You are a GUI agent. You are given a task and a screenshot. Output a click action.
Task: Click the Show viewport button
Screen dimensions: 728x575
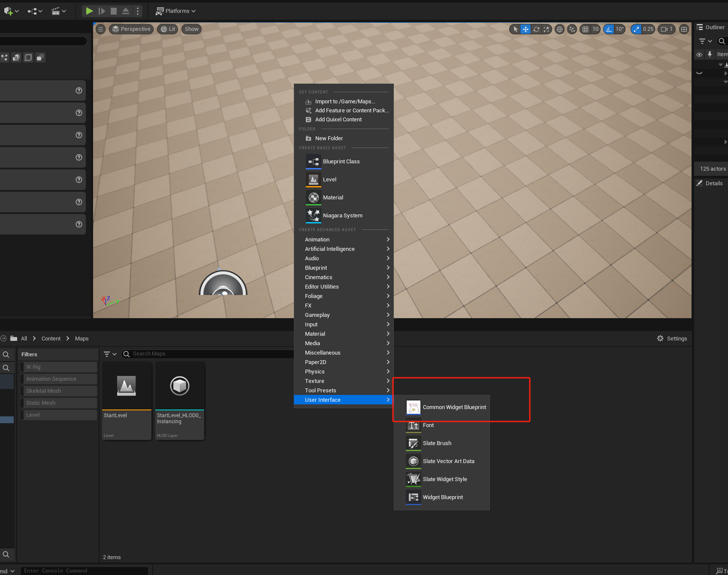click(191, 29)
